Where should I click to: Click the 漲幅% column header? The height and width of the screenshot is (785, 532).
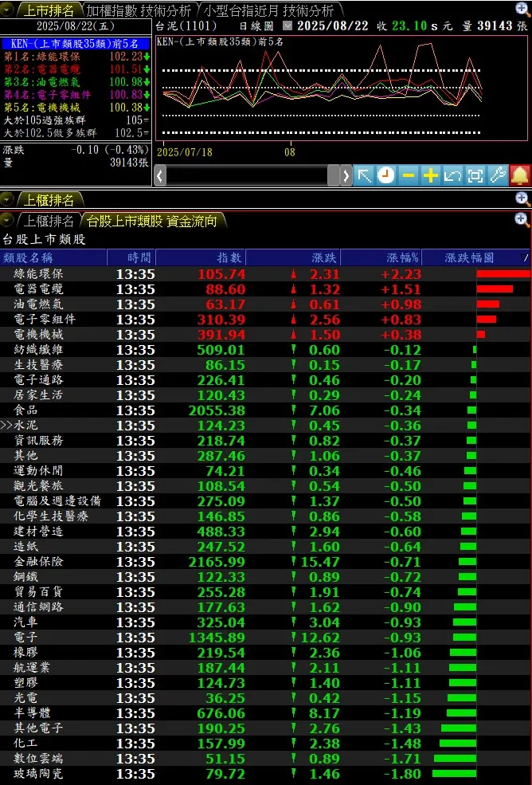click(x=381, y=258)
